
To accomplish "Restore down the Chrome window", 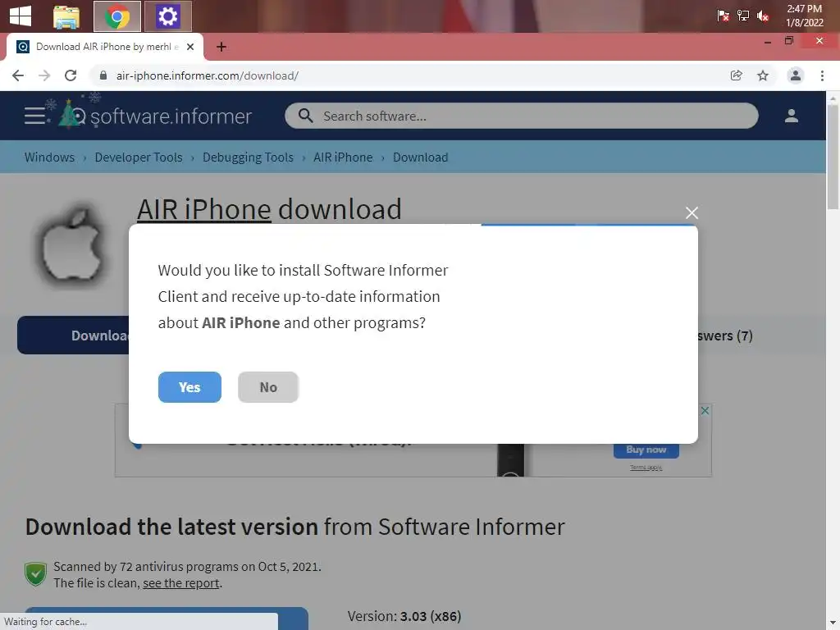I will tap(788, 41).
